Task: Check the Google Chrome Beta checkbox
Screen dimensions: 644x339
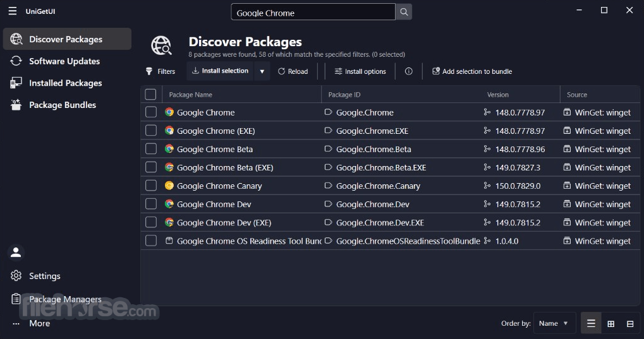Action: [151, 148]
